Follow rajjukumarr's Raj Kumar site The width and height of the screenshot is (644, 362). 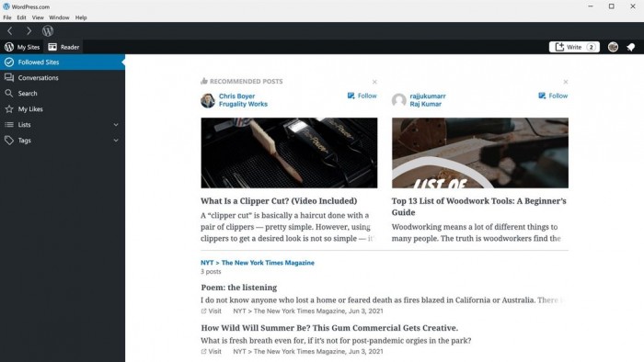pos(553,96)
